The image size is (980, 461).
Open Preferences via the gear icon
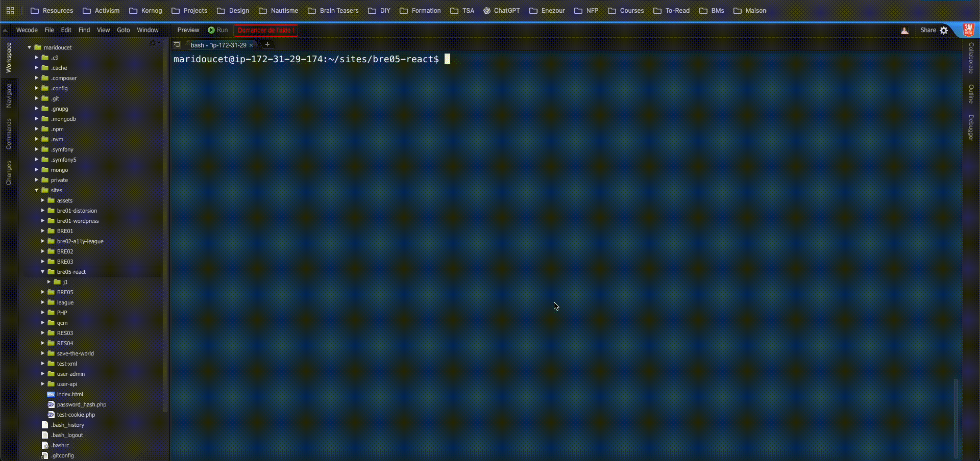point(944,30)
